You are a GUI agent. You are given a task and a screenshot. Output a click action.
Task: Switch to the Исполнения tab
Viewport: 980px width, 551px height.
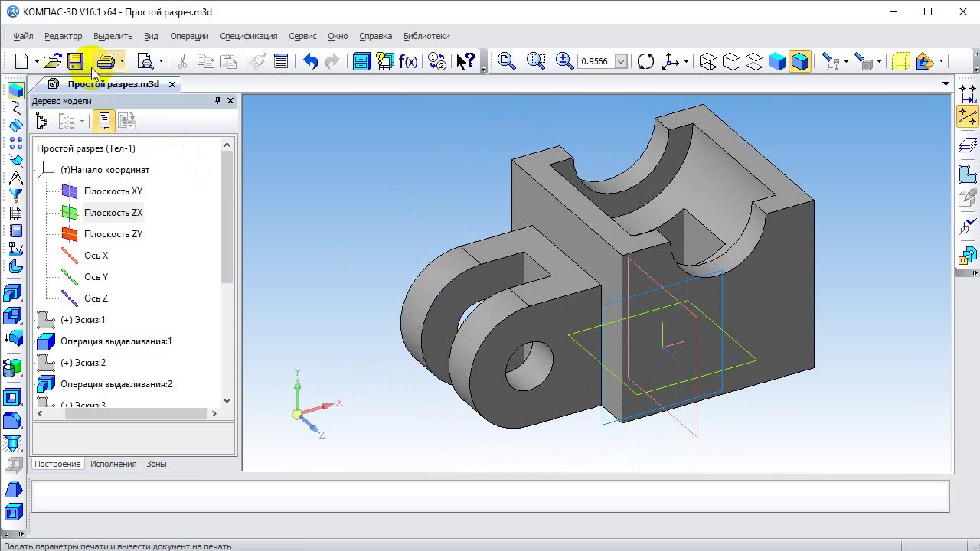(113, 464)
